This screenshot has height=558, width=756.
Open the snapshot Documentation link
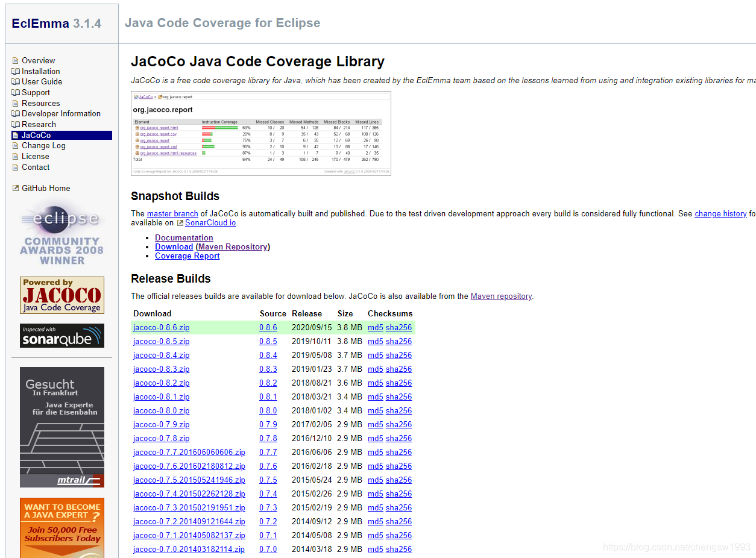coord(184,237)
